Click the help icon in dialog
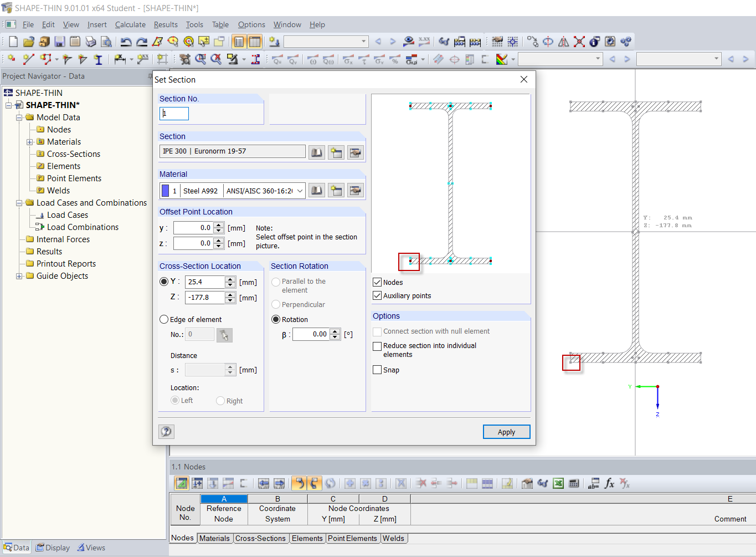This screenshot has height=557, width=756. point(166,431)
